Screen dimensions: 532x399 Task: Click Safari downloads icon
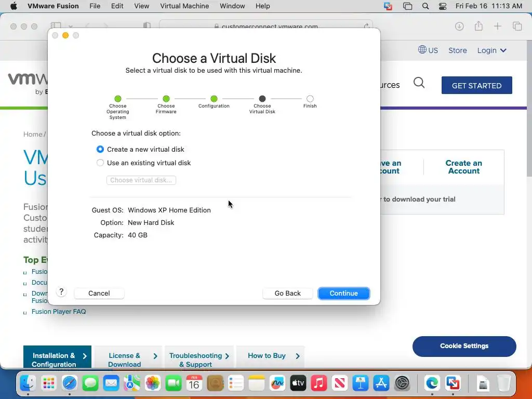459,26
